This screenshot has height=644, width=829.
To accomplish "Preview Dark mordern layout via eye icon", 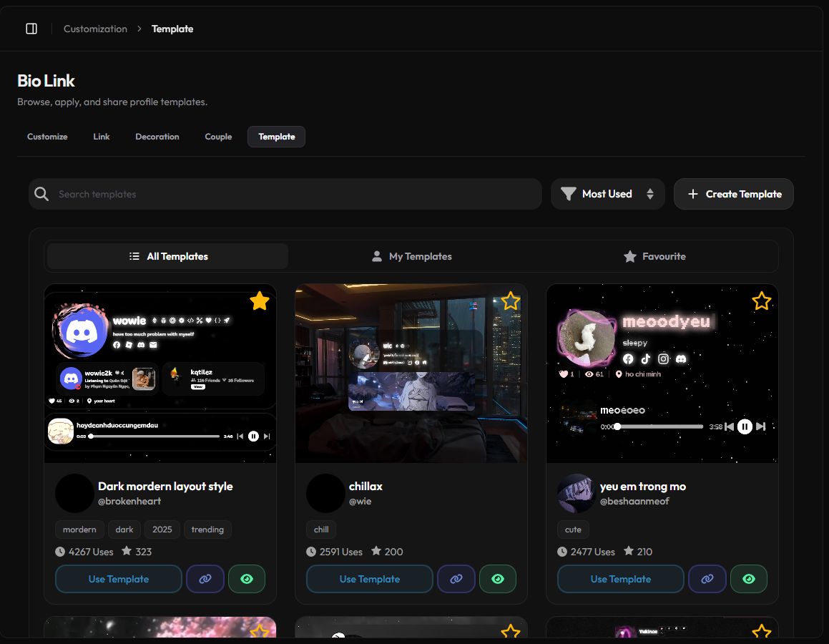I will tap(247, 579).
